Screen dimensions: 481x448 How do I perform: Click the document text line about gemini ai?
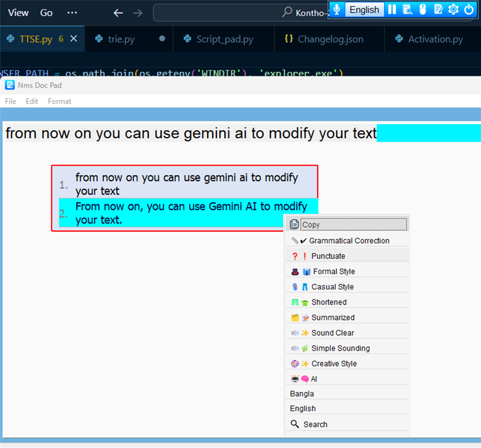point(191,133)
